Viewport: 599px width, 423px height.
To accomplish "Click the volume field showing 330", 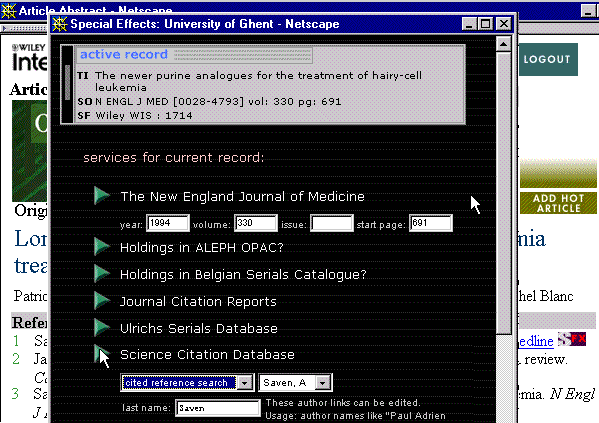I will [256, 223].
